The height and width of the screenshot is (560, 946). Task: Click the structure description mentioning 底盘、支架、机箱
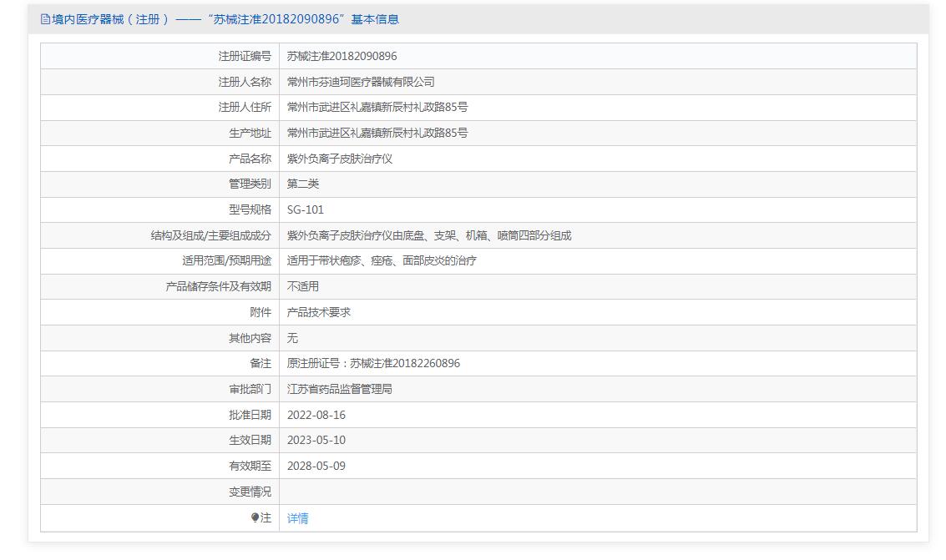(429, 235)
